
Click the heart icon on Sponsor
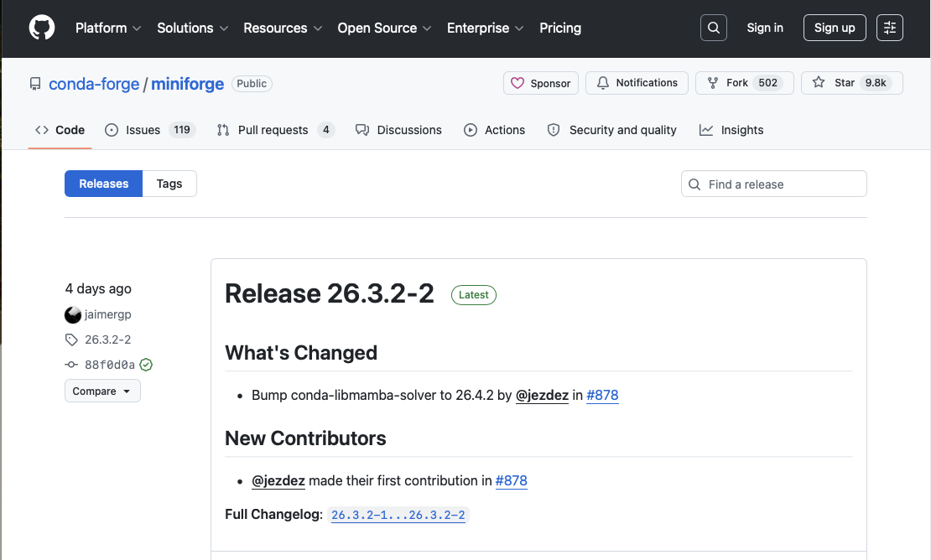pyautogui.click(x=518, y=83)
